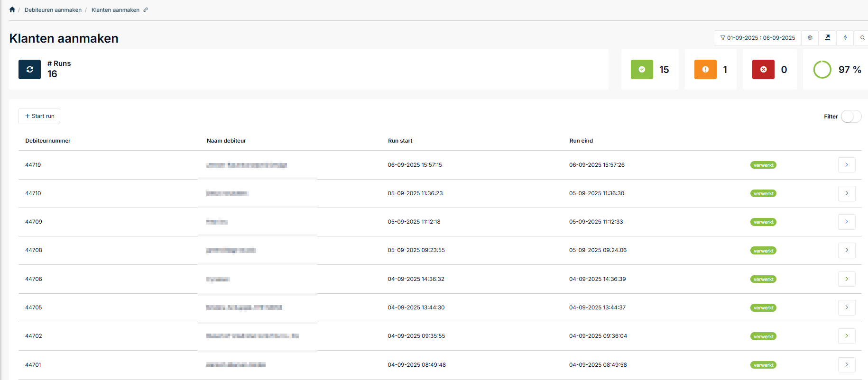868x380 pixels.
Task: Open Debiteuren aanmaken breadcrumb
Action: tap(53, 10)
